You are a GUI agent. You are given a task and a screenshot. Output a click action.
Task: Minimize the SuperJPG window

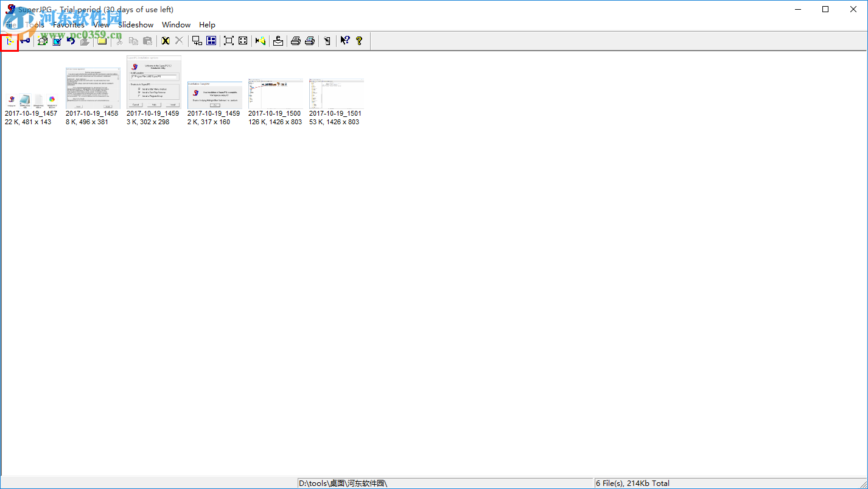(797, 9)
